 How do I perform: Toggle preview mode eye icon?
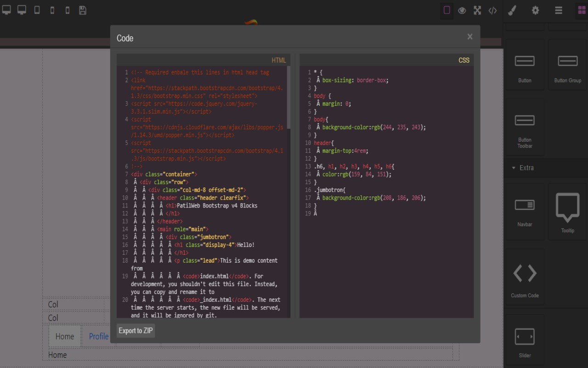click(x=462, y=10)
